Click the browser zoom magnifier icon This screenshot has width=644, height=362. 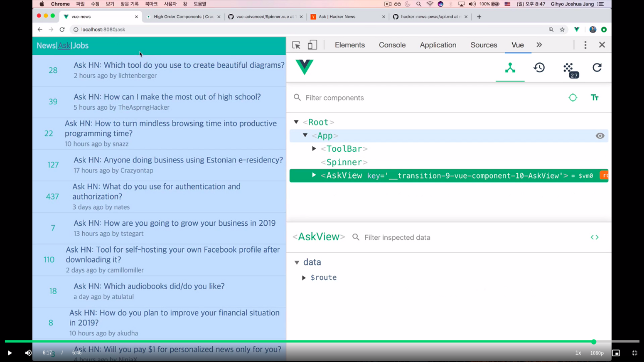pyautogui.click(x=551, y=30)
